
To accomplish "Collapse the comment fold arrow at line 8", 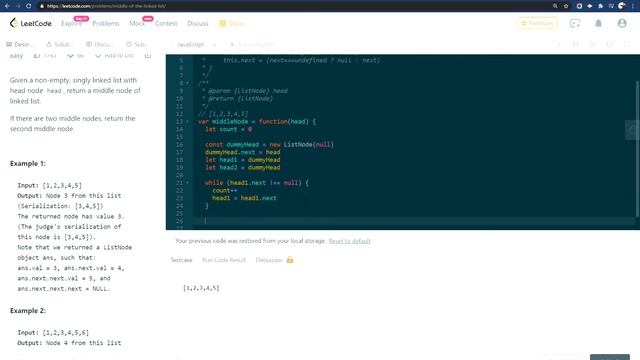I will click(x=188, y=83).
